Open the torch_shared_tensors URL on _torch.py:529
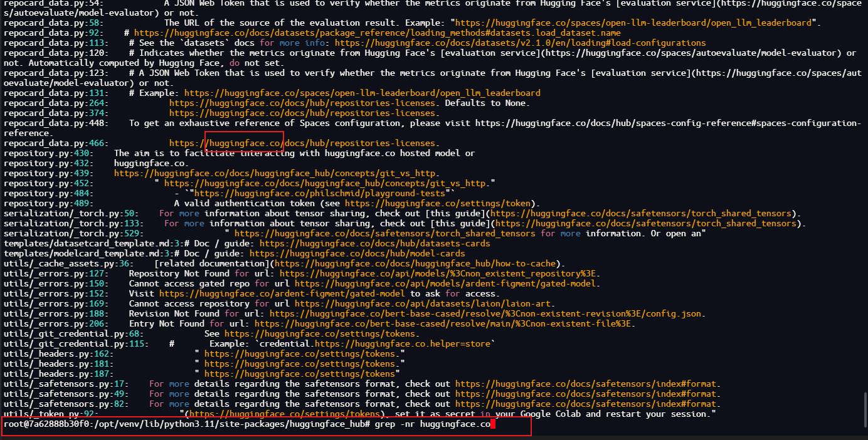868x440 pixels. click(385, 233)
